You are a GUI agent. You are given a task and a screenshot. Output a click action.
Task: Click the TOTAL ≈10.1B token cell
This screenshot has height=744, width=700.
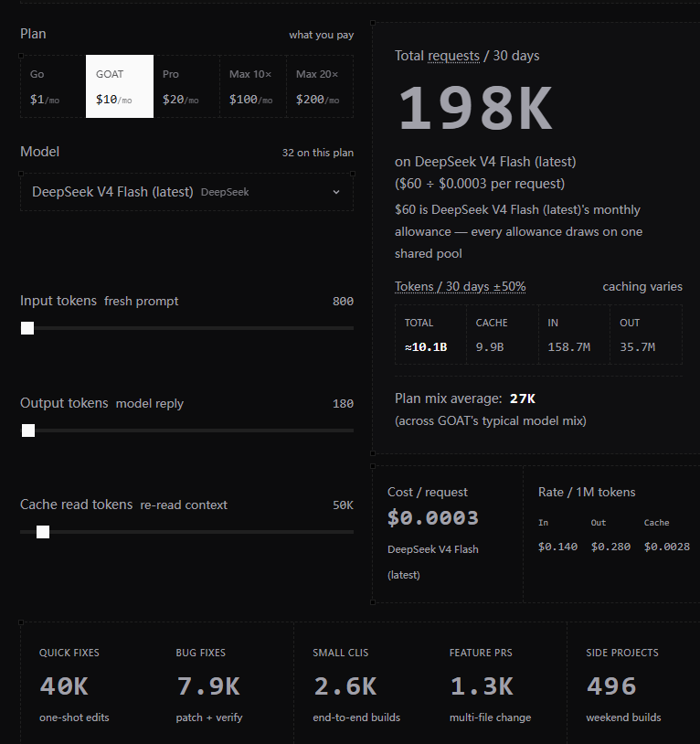coord(430,335)
